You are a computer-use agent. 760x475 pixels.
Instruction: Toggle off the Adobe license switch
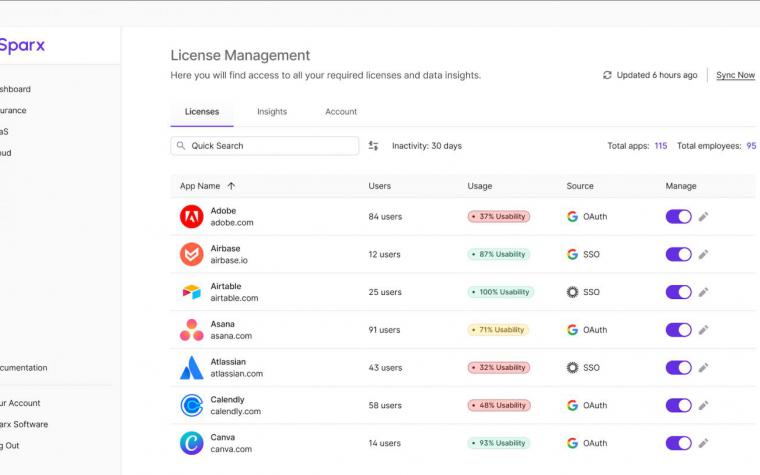[x=679, y=217]
